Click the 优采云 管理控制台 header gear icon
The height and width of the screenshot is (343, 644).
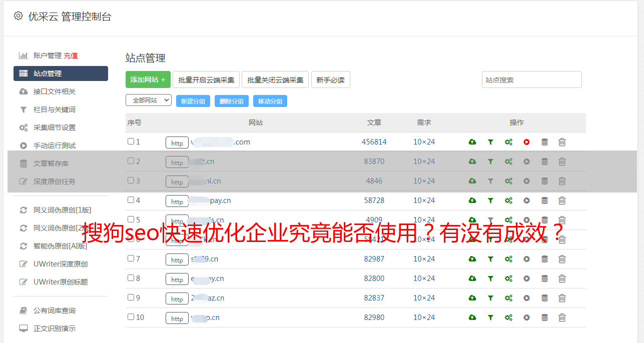tap(18, 16)
